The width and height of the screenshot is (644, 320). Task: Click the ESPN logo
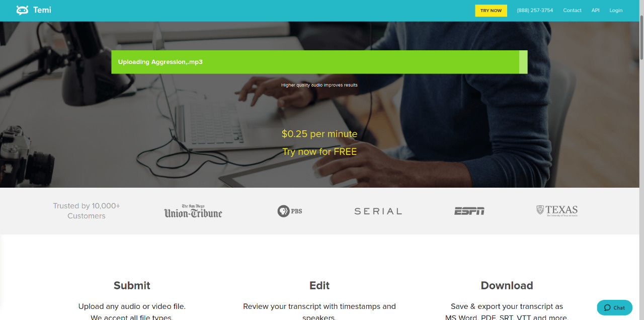tap(469, 211)
